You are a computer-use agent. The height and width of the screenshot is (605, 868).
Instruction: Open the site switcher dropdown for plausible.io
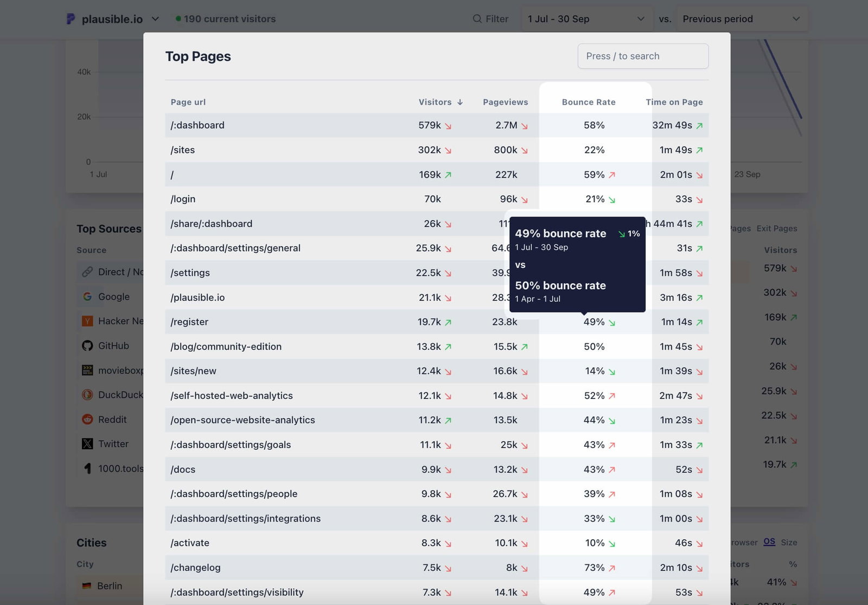pyautogui.click(x=155, y=18)
